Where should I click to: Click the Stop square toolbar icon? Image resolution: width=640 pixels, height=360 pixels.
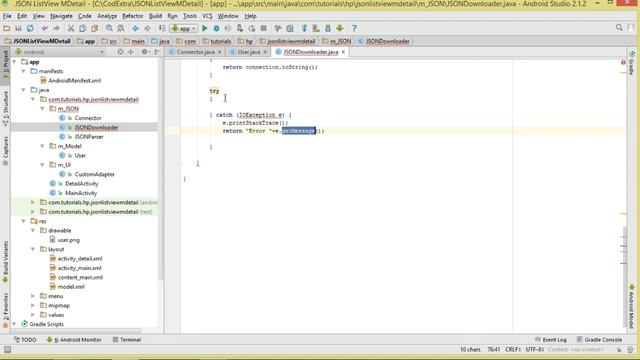pyautogui.click(x=264, y=28)
